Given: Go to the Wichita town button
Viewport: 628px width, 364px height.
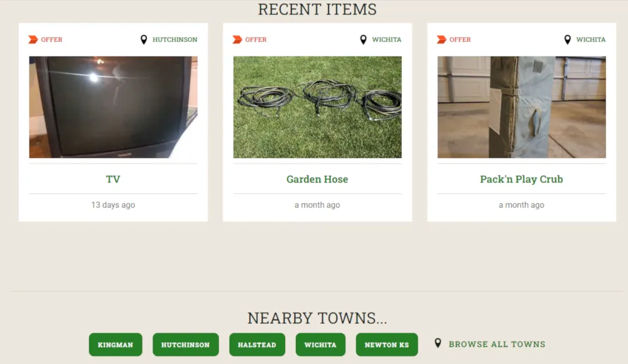Looking at the screenshot, I should click(x=320, y=345).
